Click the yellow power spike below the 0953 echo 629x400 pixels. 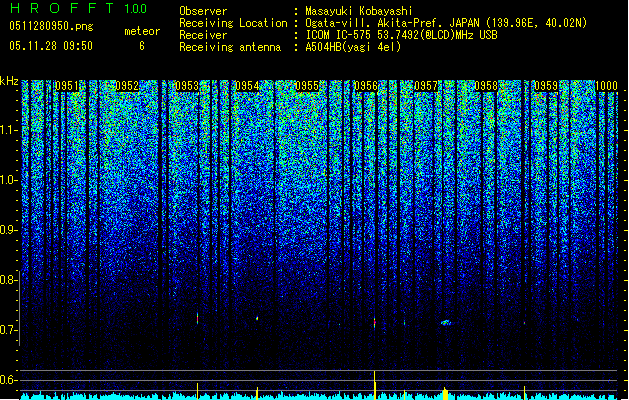pos(197,391)
